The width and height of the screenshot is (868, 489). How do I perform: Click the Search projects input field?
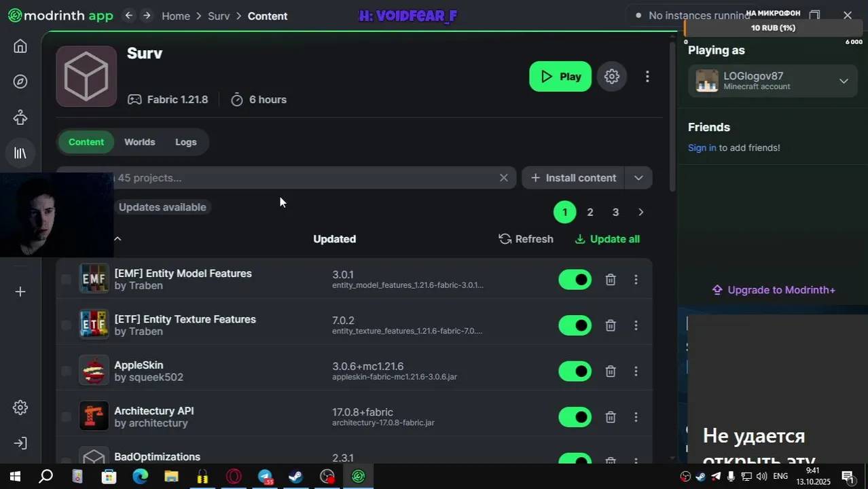[x=287, y=178]
